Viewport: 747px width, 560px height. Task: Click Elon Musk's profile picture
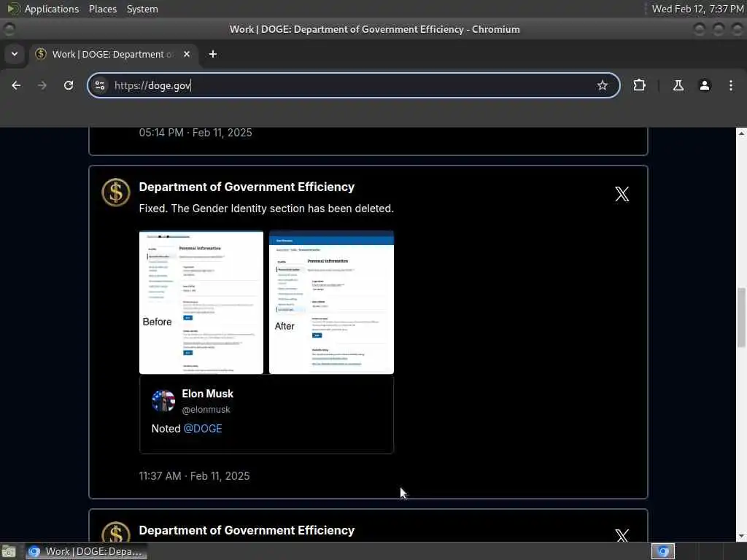click(x=163, y=401)
